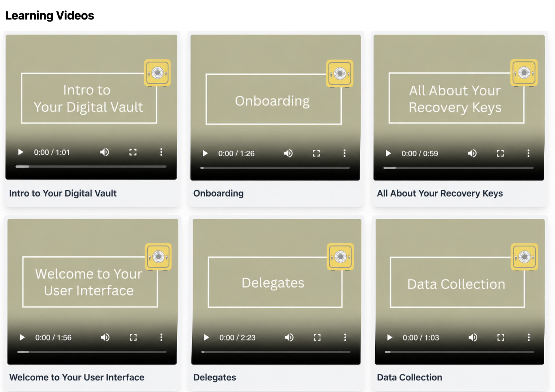Click the 0:00 / 1:56 time display
Image resolution: width=555 pixels, height=392 pixels.
point(53,338)
